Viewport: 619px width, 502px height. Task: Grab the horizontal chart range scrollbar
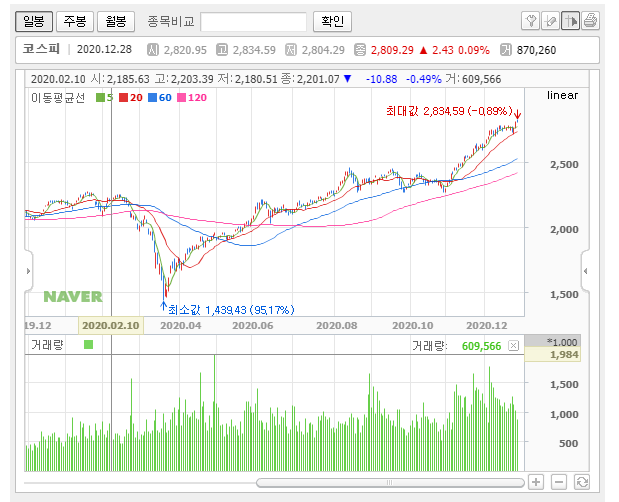[390, 483]
